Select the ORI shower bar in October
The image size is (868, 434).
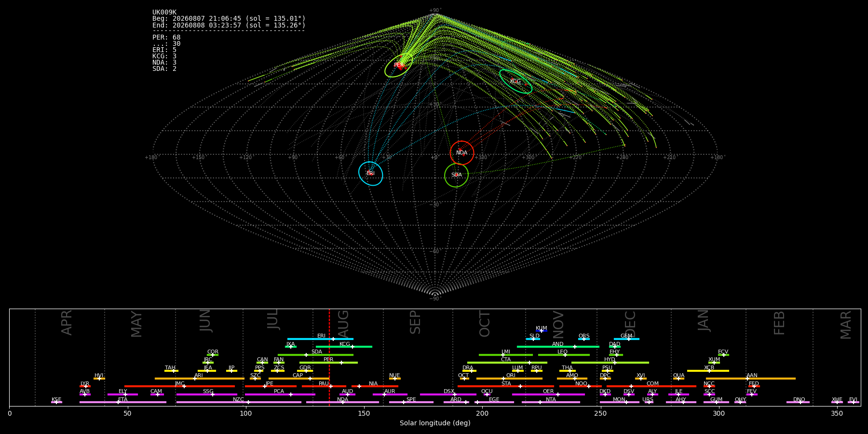tap(509, 379)
